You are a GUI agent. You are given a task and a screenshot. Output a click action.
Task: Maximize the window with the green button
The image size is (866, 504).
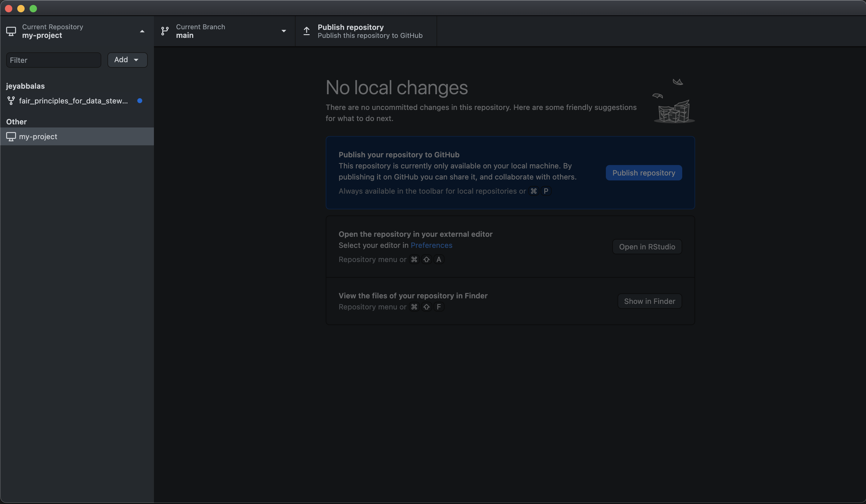click(33, 9)
